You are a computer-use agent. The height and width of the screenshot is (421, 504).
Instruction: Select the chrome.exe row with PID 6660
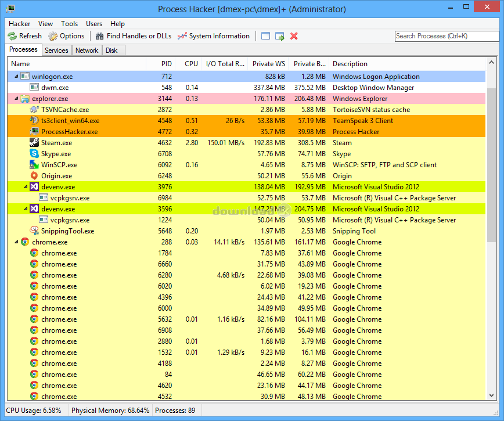tap(246, 264)
